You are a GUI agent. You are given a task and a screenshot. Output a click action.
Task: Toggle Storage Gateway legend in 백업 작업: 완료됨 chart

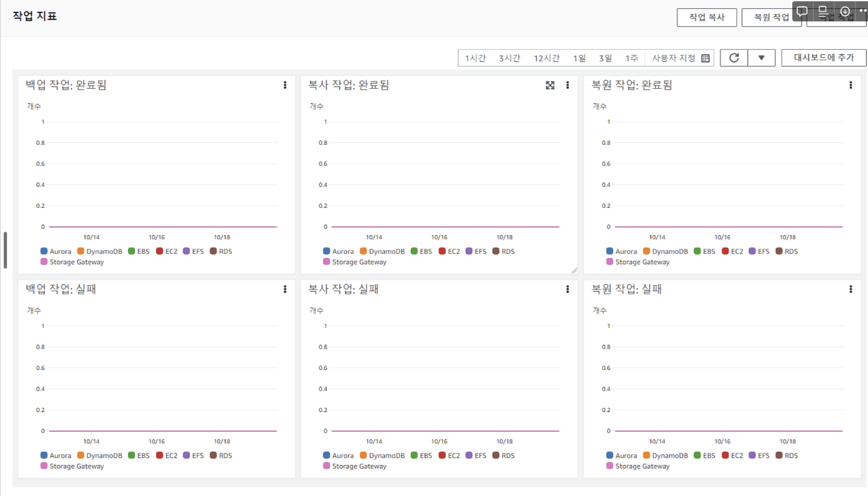(72, 262)
